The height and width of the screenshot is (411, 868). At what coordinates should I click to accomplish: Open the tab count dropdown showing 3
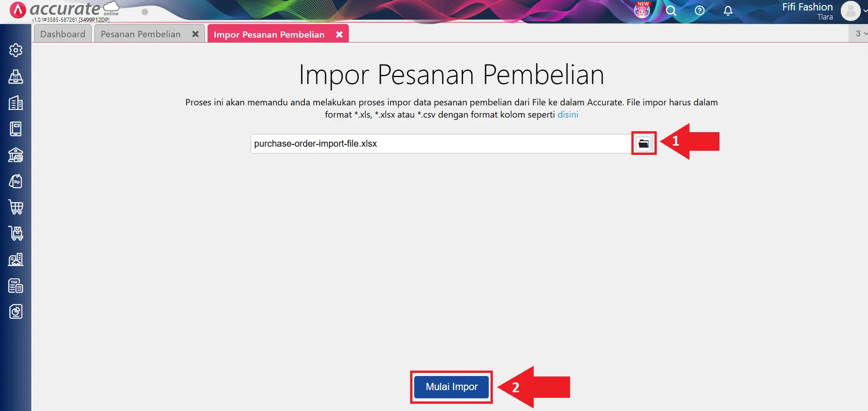[859, 33]
